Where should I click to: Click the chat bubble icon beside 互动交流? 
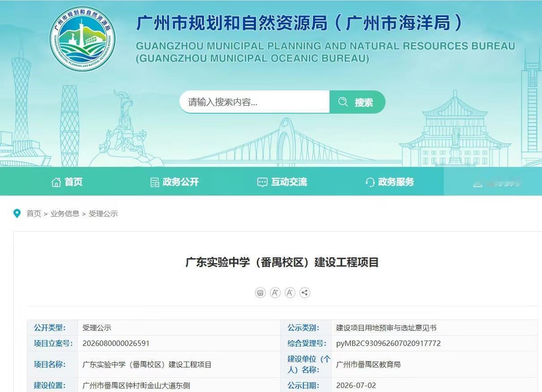click(262, 182)
